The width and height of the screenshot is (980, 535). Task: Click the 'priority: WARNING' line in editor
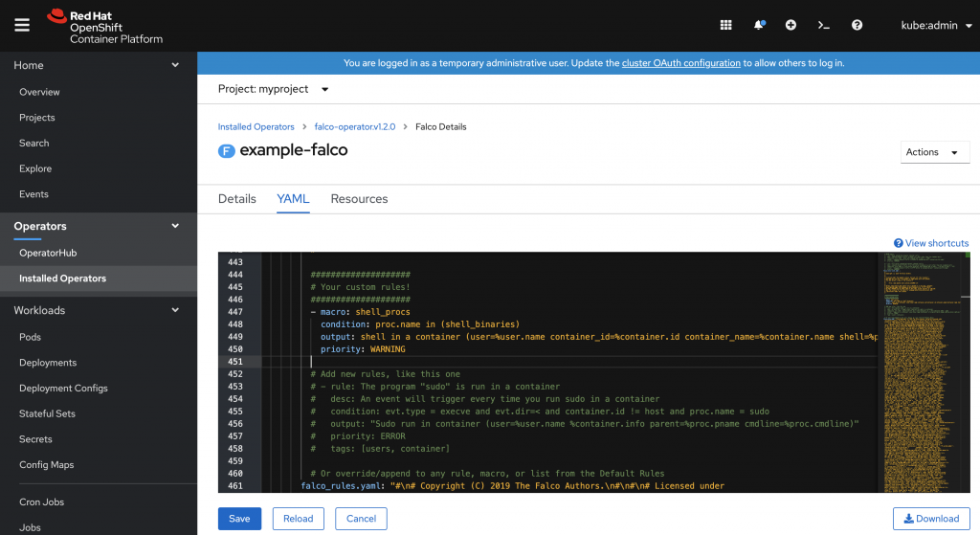363,349
